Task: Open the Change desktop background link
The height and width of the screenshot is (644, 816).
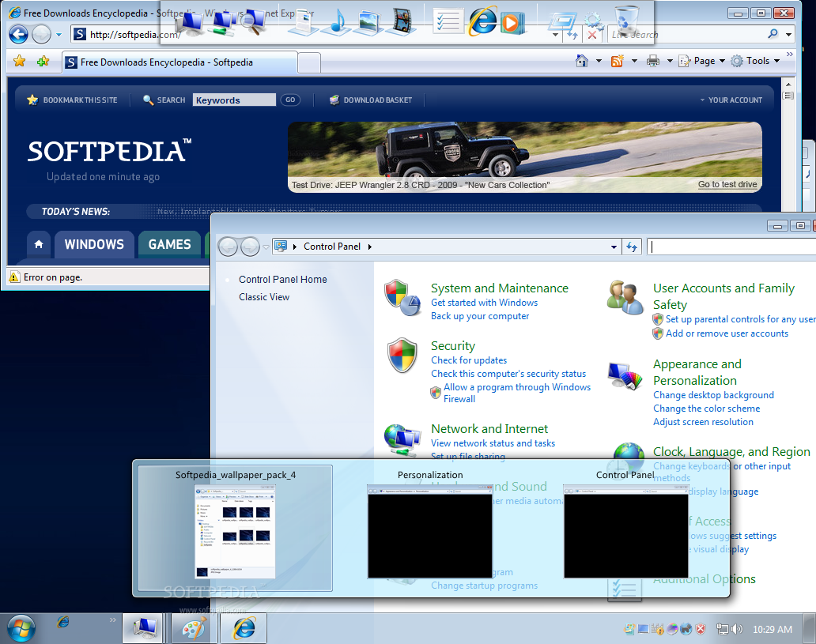Action: pyautogui.click(x=713, y=395)
